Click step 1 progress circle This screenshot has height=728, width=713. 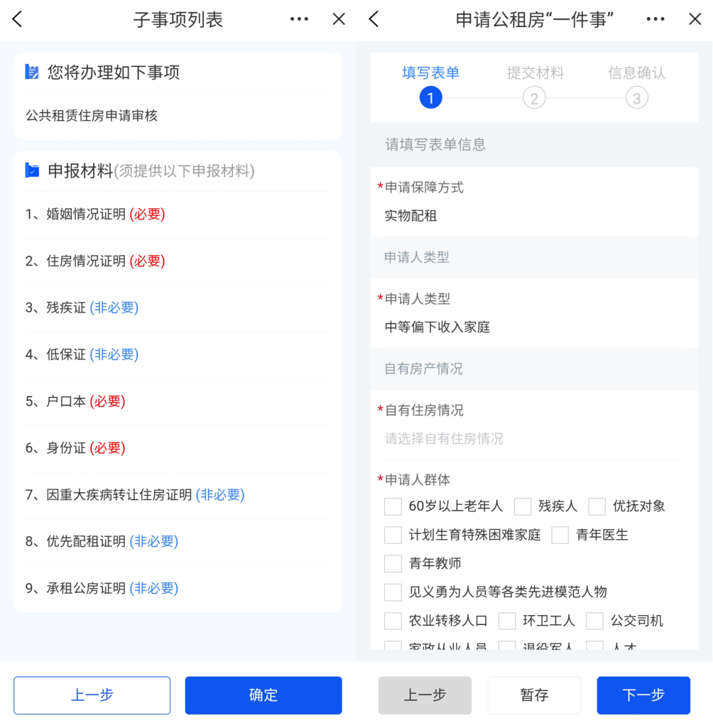tap(430, 98)
